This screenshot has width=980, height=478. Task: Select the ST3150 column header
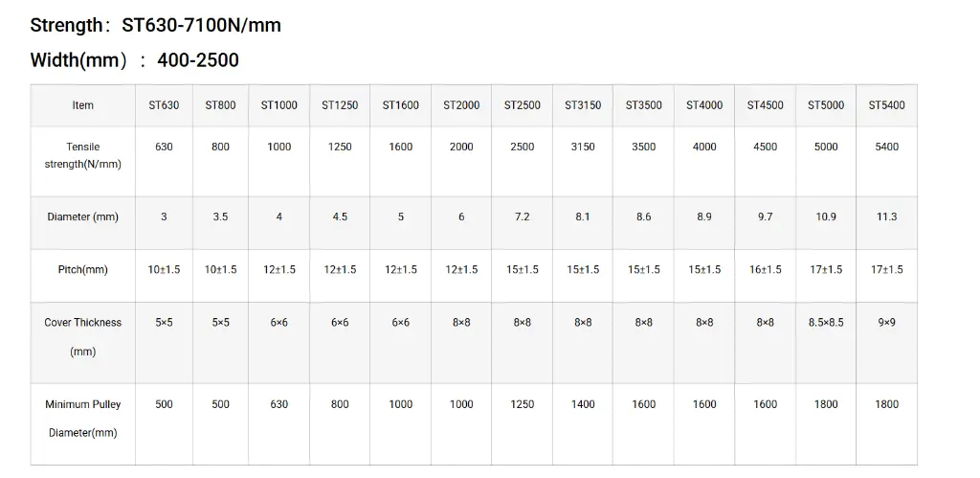click(x=583, y=105)
